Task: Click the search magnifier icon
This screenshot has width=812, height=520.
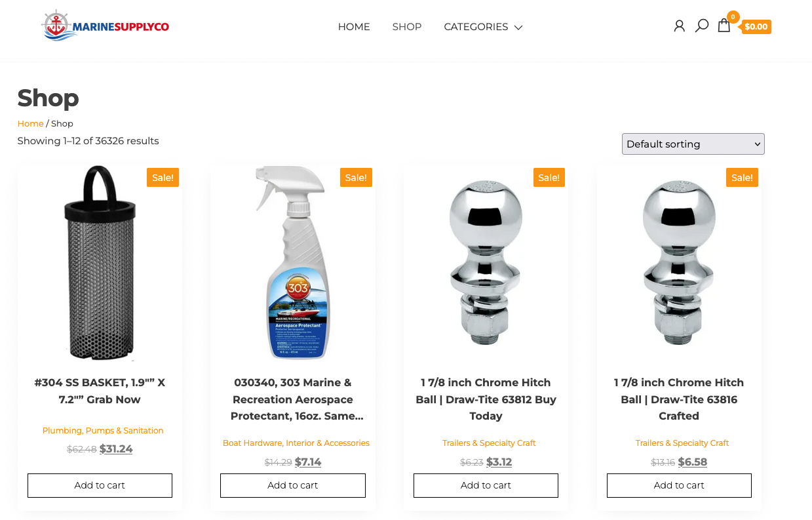Action: coord(701,26)
